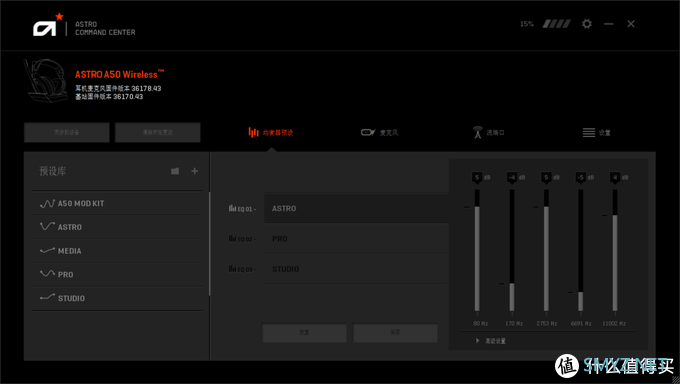
Task: Open the stream port tab with antenna icon
Action: point(489,132)
